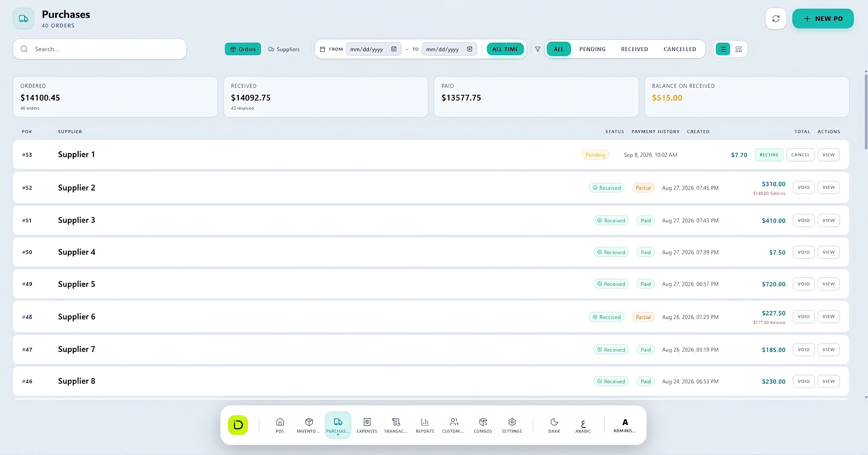Image resolution: width=868 pixels, height=455 pixels.
Task: Open the TO date calendar picker
Action: [x=469, y=49]
